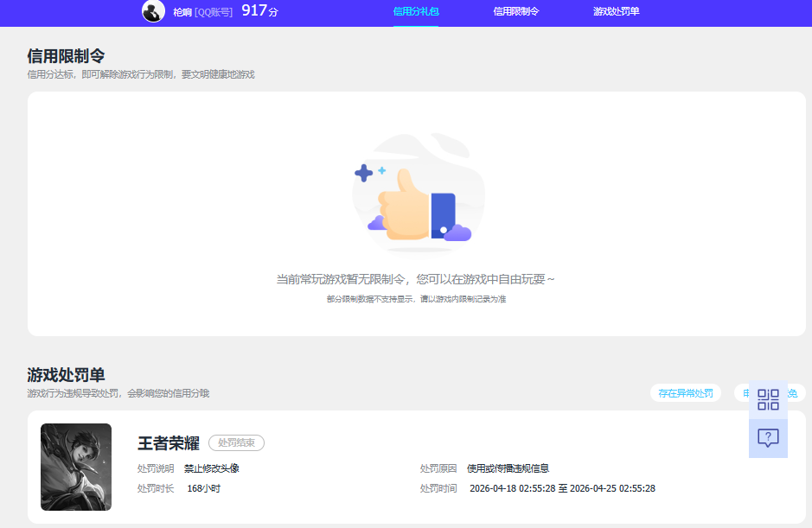
Task: Click the 处罚时长 label
Action: tap(156, 488)
